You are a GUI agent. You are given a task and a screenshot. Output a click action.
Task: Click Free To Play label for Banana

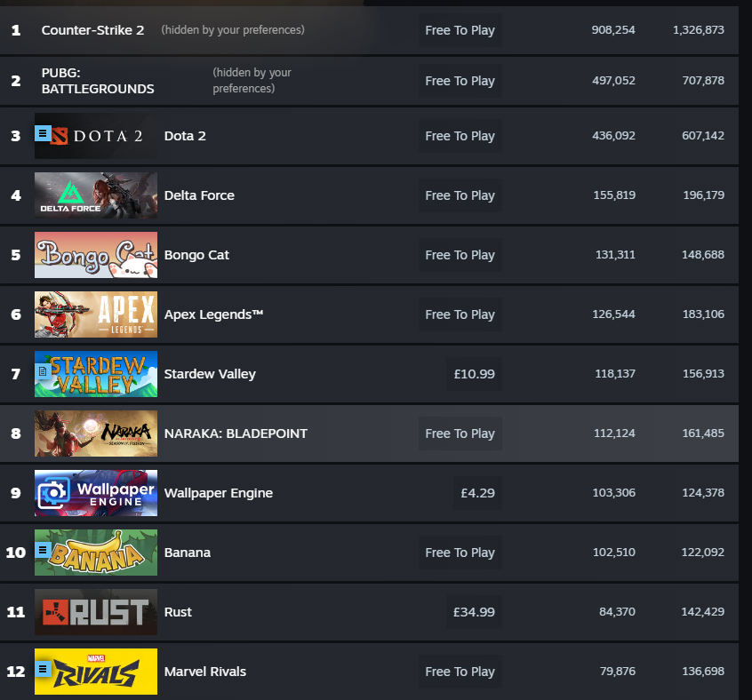pos(460,553)
